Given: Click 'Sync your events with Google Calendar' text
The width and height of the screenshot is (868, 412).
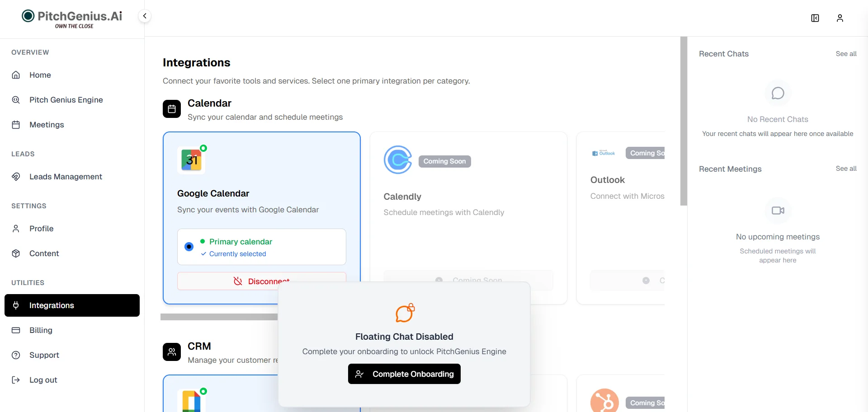Looking at the screenshot, I should 248,210.
